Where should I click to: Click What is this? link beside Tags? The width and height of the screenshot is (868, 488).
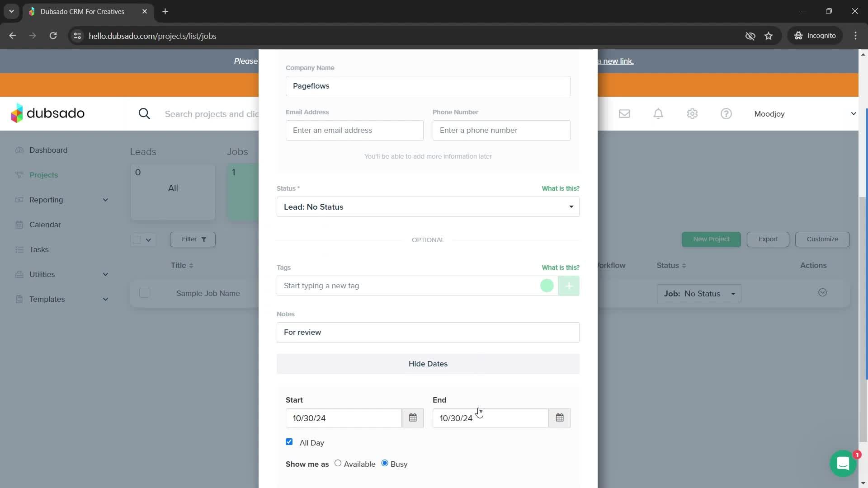click(561, 267)
